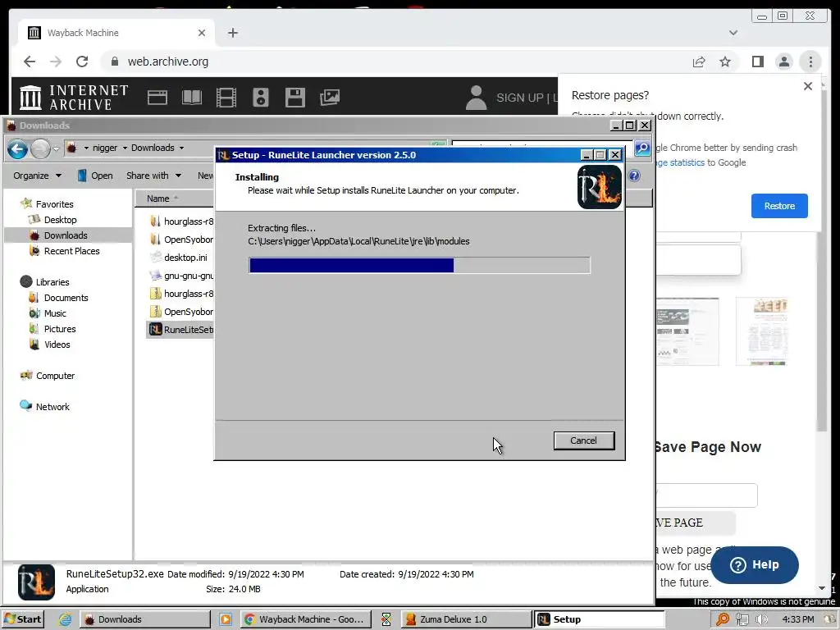Screen dimensions: 840x630
Task: Click the Save Page Now URL field
Action: (706, 495)
